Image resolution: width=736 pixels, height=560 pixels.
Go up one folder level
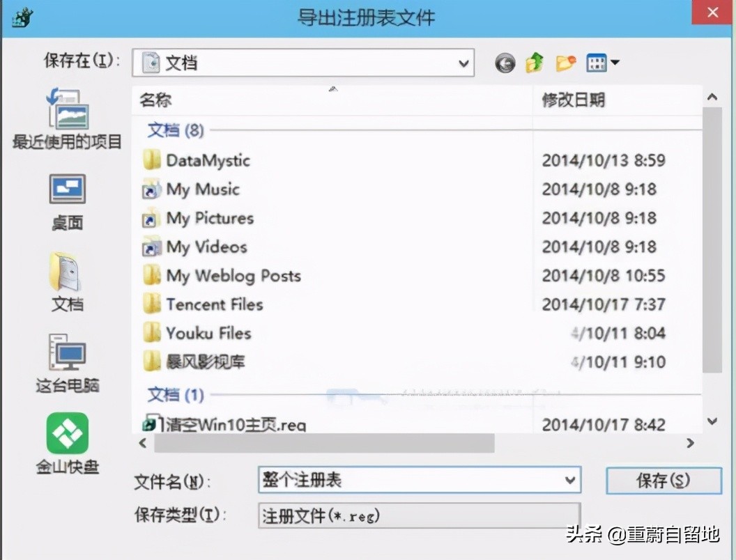(x=534, y=62)
